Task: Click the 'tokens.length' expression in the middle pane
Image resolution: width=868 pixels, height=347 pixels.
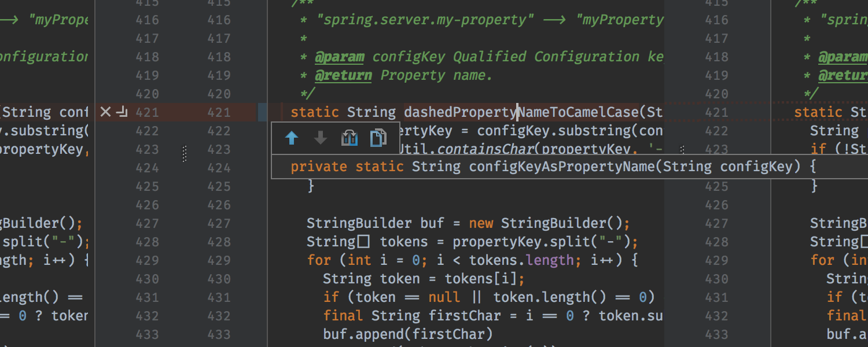Action: point(522,260)
